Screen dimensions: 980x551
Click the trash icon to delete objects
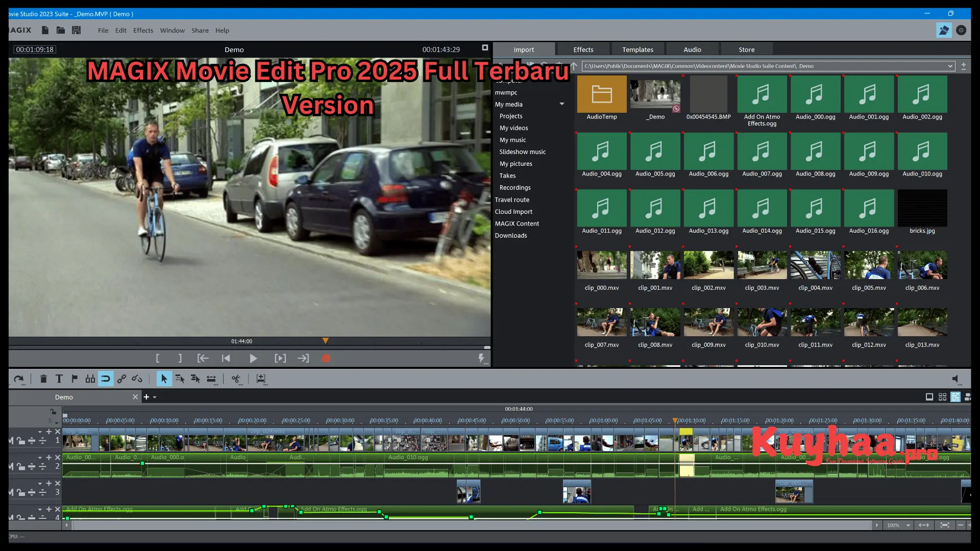[x=43, y=379]
